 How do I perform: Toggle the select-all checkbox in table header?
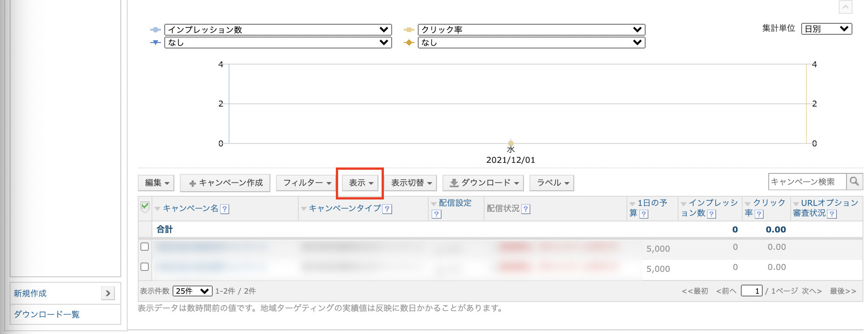145,207
